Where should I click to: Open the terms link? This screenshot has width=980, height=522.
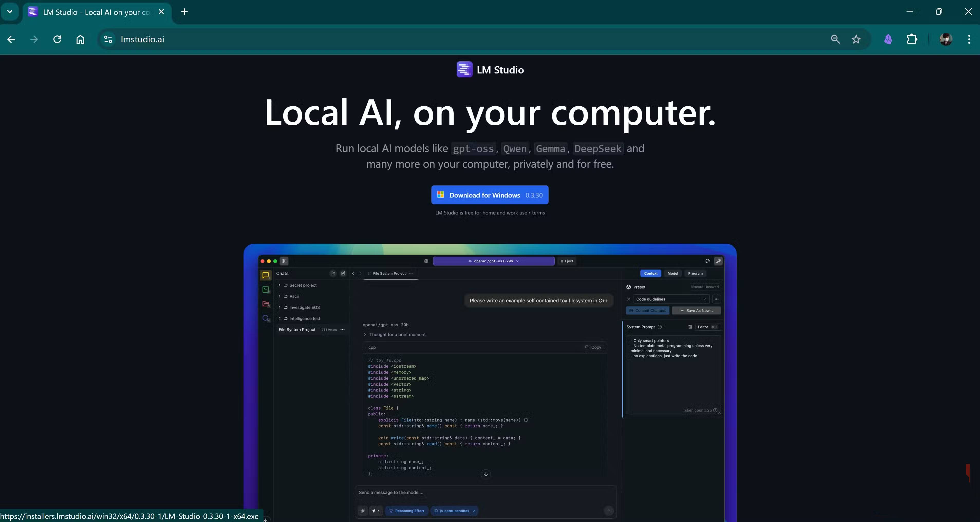[538, 213]
